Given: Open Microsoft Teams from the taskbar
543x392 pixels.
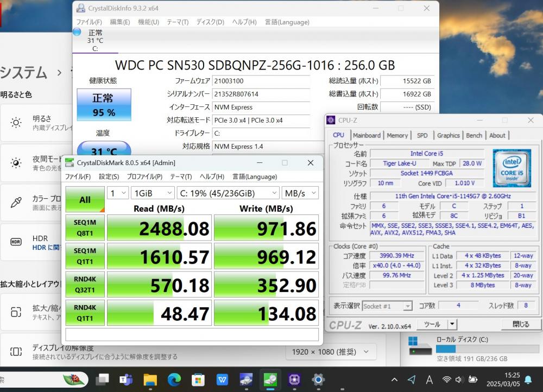Looking at the screenshot, I should click(126, 380).
